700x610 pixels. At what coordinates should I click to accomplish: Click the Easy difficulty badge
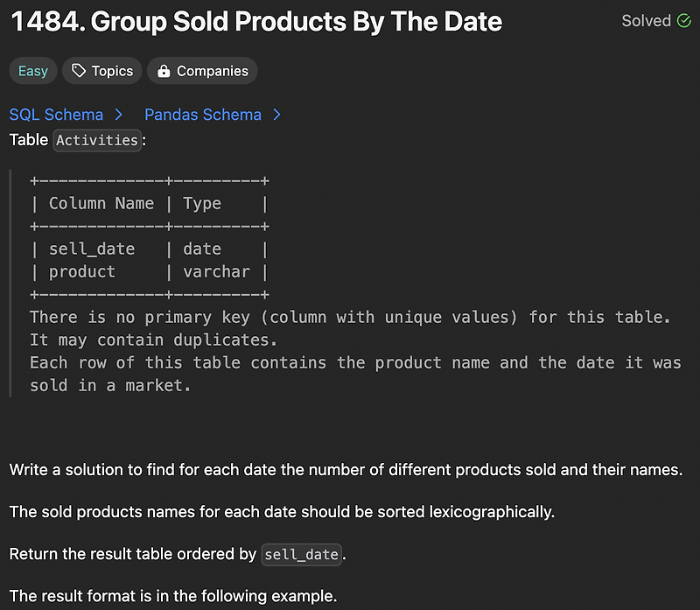coord(33,71)
